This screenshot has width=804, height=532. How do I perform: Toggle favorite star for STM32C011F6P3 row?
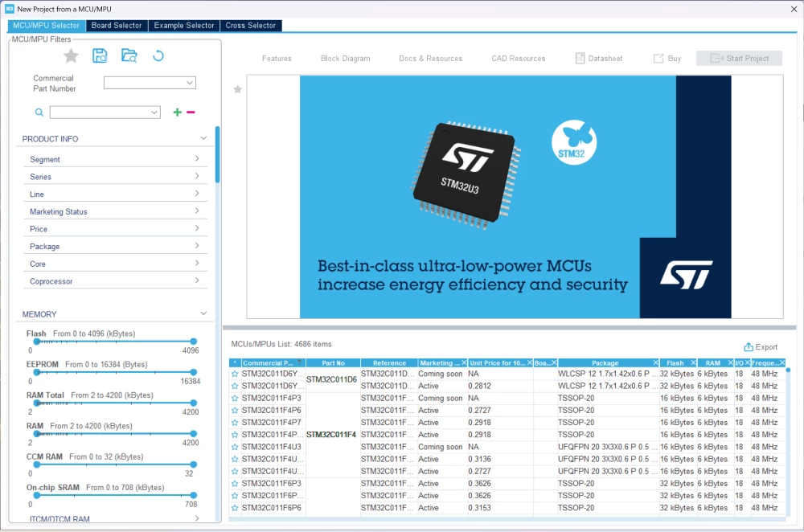click(x=235, y=484)
